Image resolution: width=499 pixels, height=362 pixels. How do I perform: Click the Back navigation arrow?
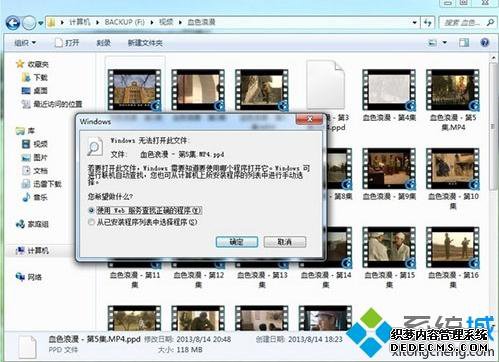(x=13, y=23)
